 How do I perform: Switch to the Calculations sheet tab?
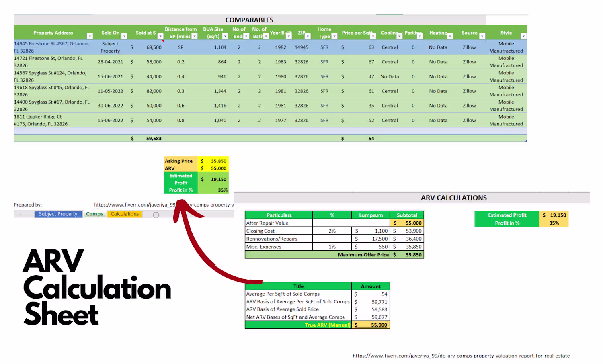point(125,214)
